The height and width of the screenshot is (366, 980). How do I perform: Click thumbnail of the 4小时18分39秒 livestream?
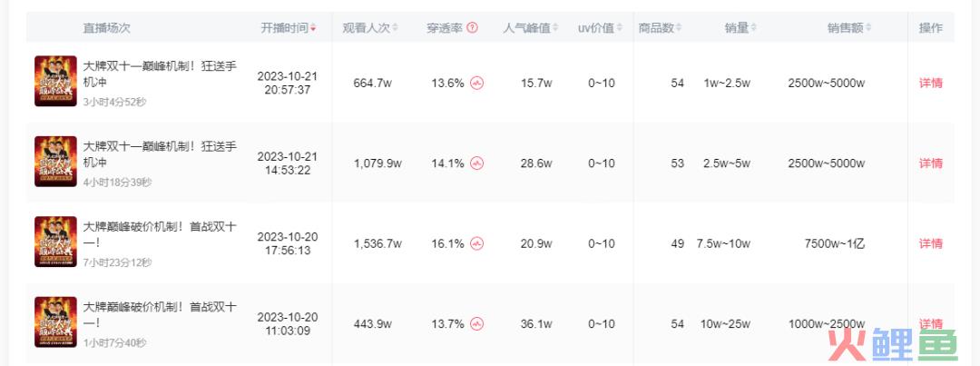(55, 162)
